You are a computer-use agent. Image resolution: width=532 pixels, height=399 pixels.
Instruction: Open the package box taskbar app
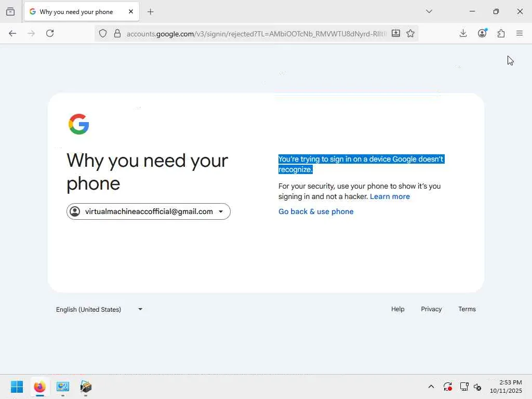coord(86,387)
